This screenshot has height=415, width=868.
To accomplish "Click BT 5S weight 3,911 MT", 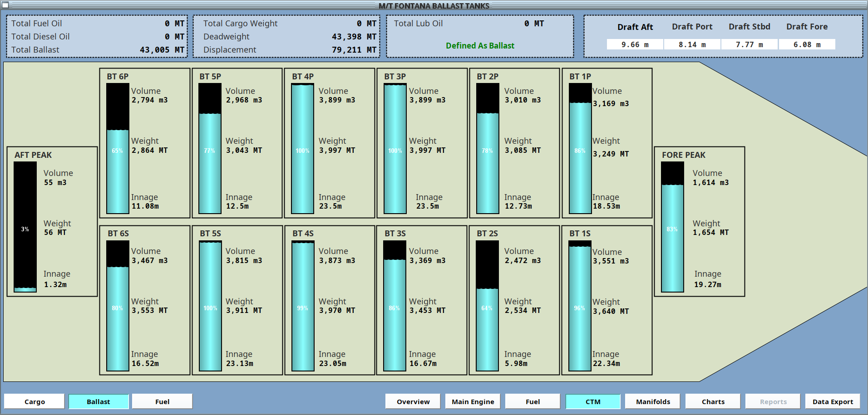I will (x=244, y=311).
